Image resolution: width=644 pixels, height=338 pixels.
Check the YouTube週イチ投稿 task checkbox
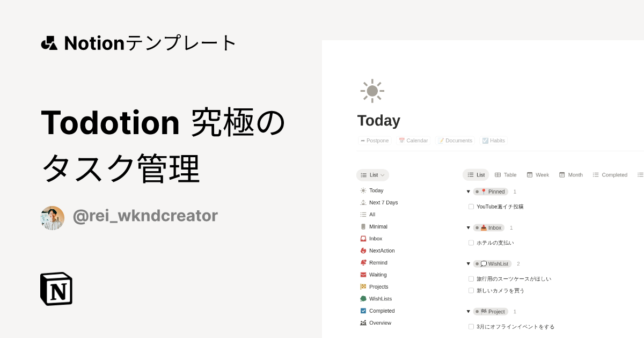coord(471,207)
